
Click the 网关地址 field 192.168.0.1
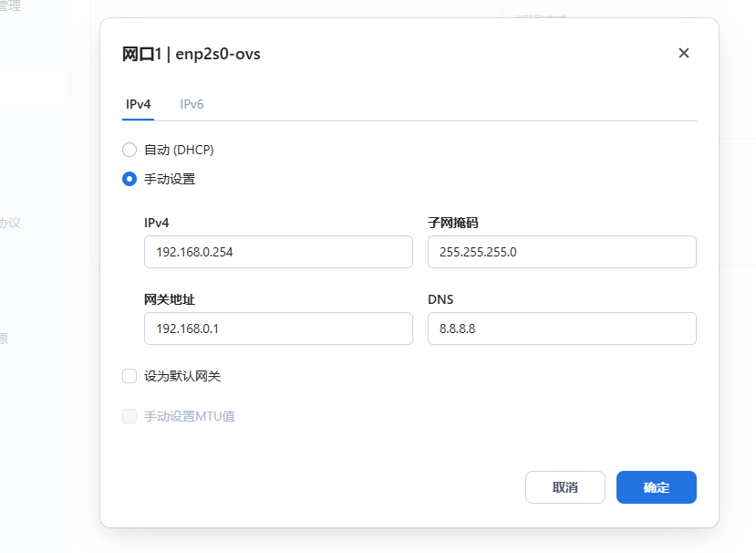[x=278, y=329]
